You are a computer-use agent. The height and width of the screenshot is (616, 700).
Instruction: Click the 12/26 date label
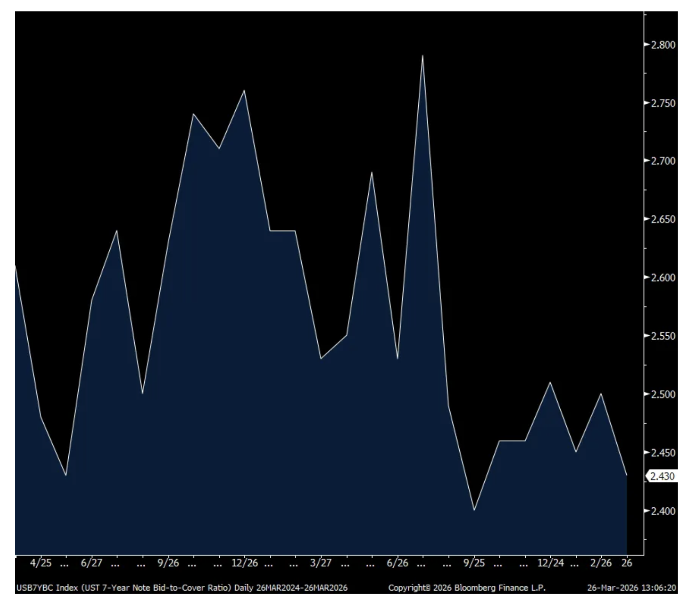pos(244,563)
